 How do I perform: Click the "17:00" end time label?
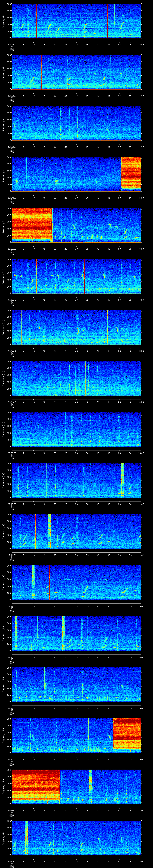tap(141, 810)
